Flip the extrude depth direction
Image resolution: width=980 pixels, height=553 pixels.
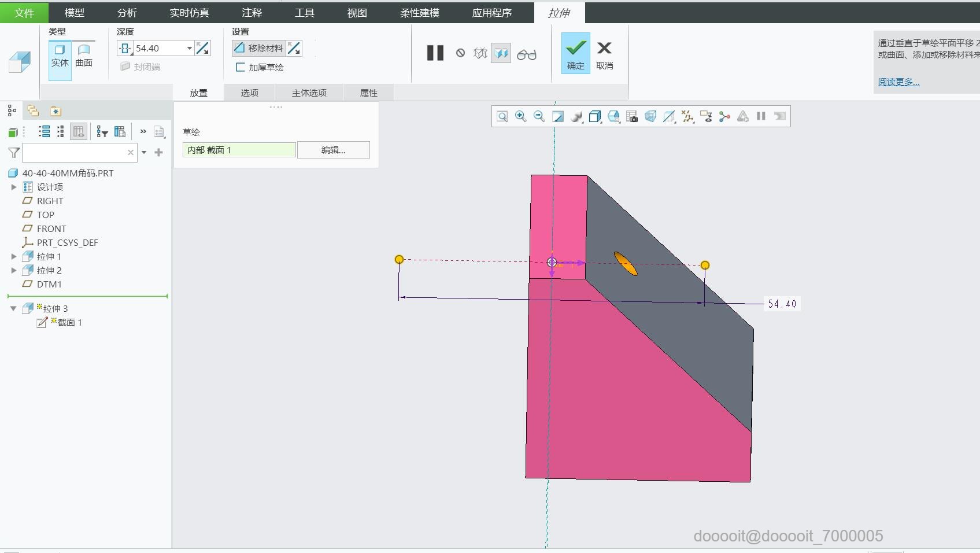tap(202, 49)
